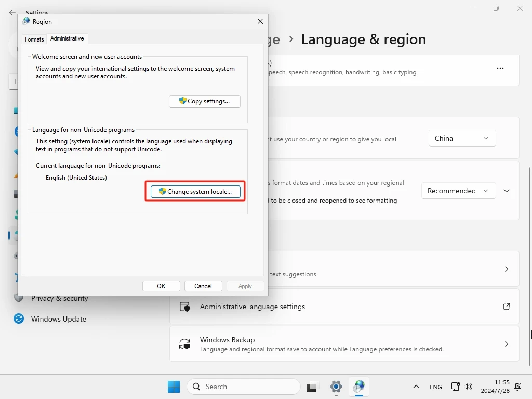Viewport: 532px width, 399px height.
Task: Click Region globe icon on taskbar
Action: tap(359, 387)
